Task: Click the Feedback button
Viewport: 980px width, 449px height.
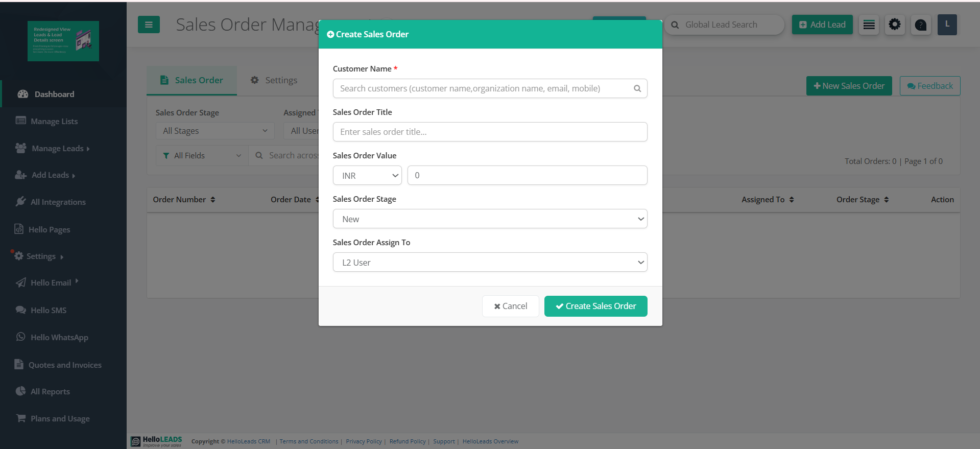Action: coord(930,86)
